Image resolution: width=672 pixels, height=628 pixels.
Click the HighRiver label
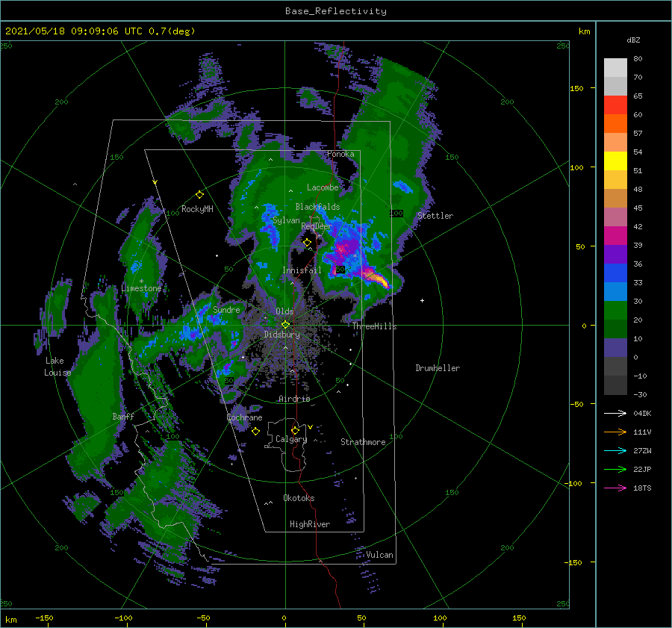coord(310,524)
